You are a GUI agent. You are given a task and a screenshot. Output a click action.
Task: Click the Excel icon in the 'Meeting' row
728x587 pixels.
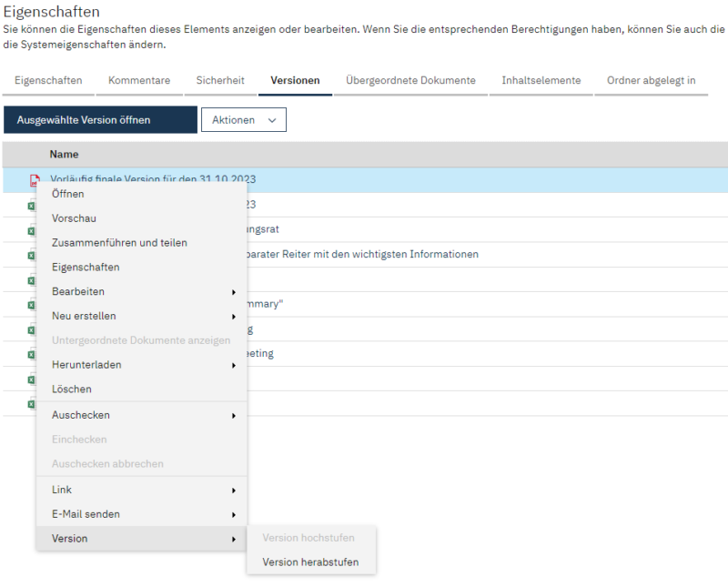(31, 354)
